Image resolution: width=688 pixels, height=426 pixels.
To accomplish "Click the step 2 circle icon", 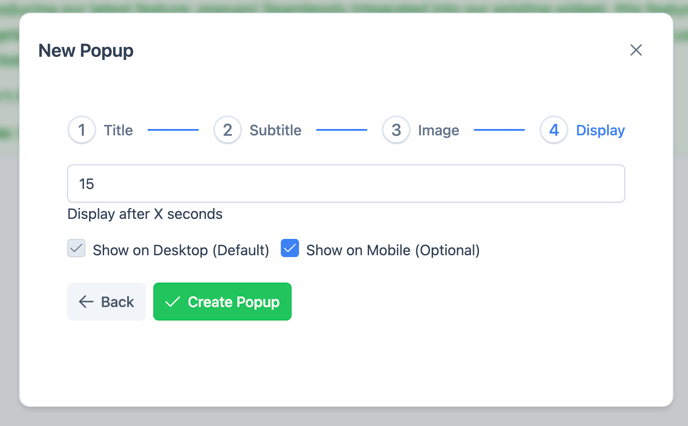I will pyautogui.click(x=227, y=130).
